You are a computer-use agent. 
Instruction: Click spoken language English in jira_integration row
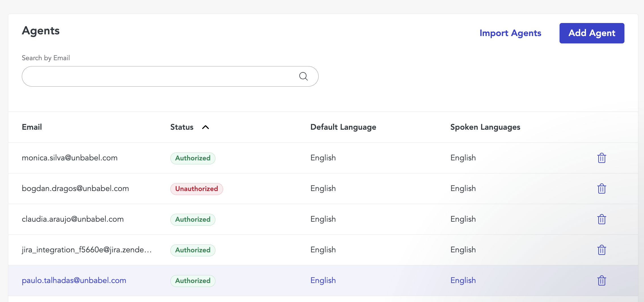(x=463, y=250)
